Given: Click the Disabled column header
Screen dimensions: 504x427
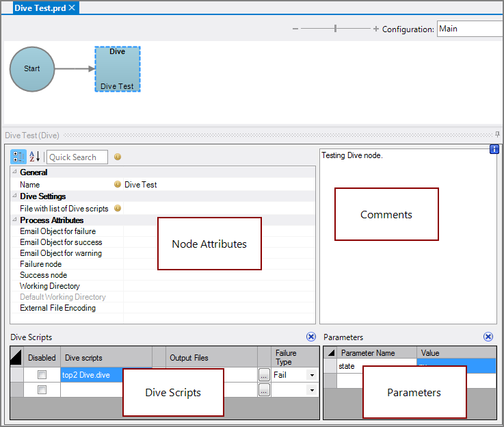Looking at the screenshot, I should 42,358.
